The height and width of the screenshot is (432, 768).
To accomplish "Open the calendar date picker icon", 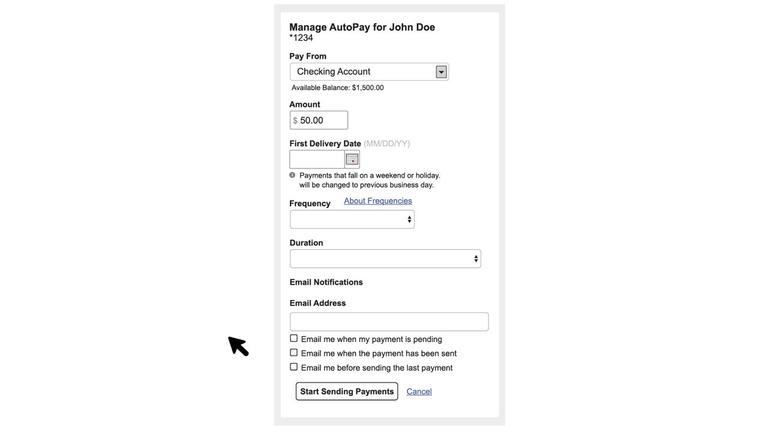I will click(x=352, y=160).
